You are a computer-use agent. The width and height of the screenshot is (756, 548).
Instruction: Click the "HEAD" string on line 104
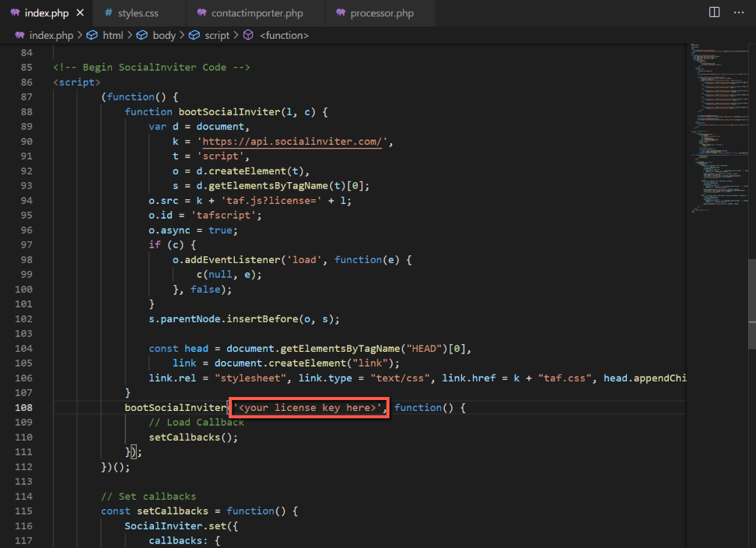pos(424,348)
